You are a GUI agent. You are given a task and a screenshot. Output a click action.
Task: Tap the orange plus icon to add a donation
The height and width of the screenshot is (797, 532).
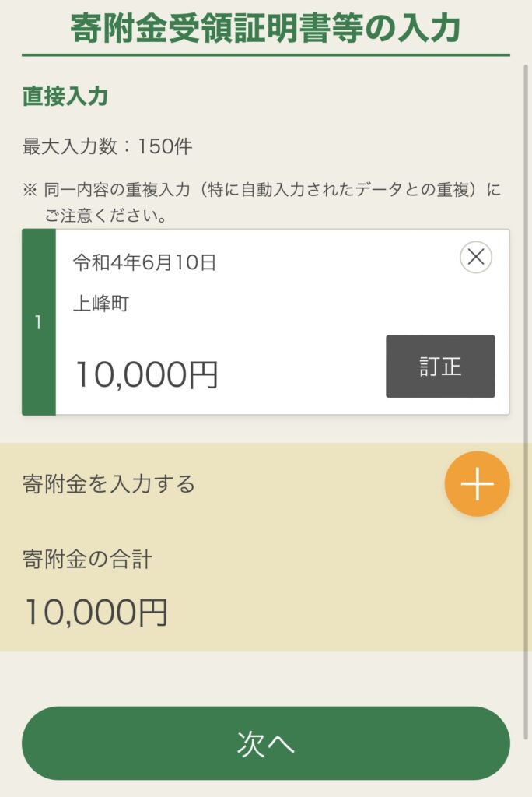[x=477, y=484]
